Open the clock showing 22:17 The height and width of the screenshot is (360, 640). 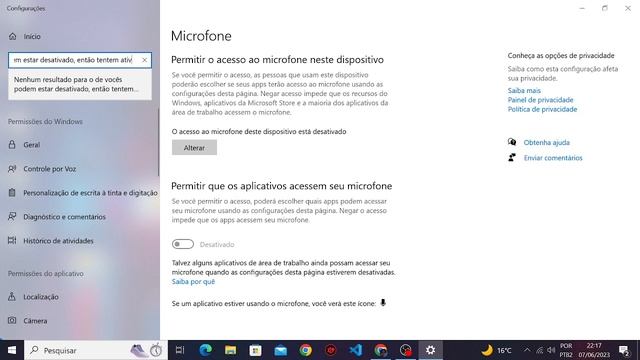[x=594, y=350]
